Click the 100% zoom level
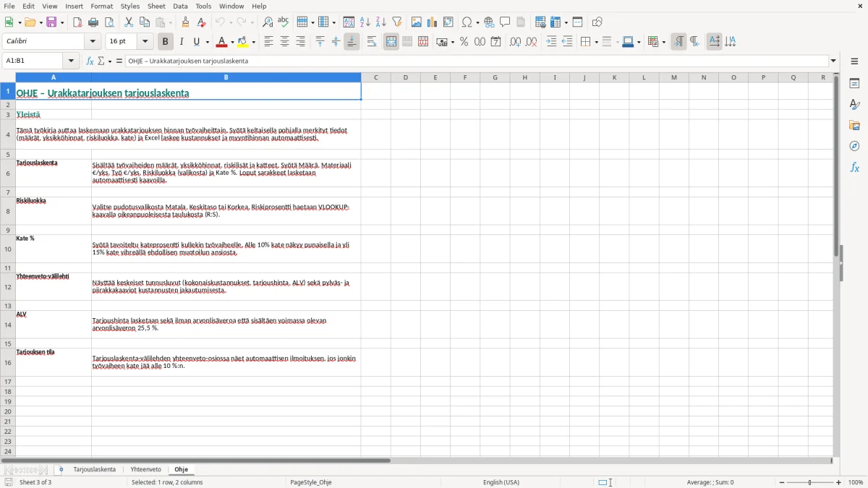The image size is (868, 488). click(x=856, y=482)
